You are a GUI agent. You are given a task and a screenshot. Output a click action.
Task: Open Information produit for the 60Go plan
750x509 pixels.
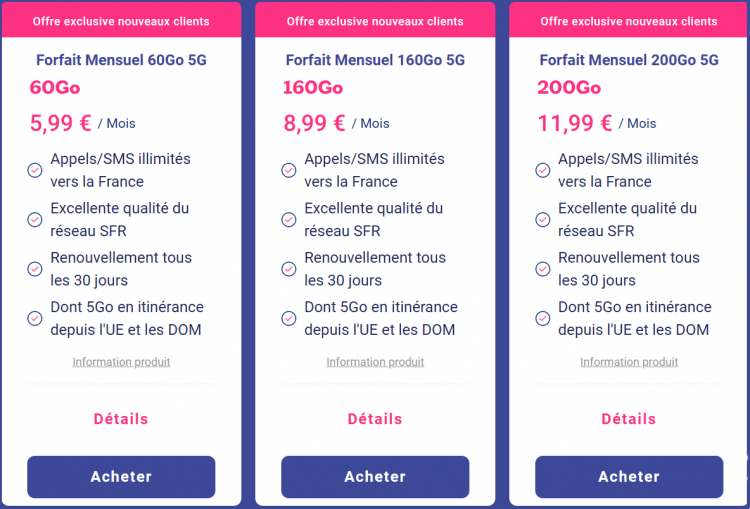[x=121, y=362]
